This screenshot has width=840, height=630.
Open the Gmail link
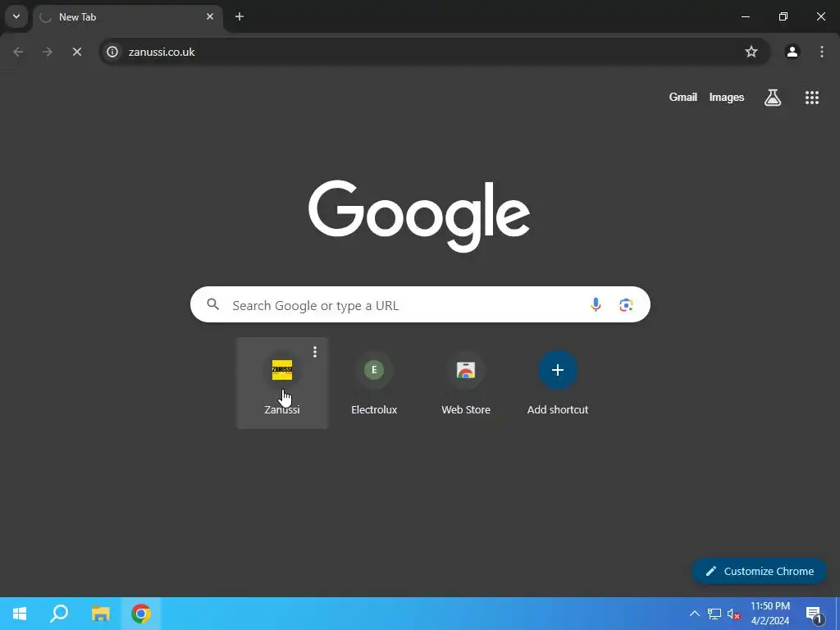tap(683, 97)
